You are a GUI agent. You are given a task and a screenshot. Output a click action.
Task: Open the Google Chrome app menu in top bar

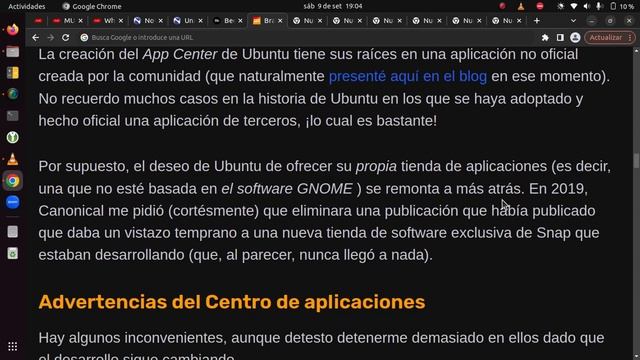92,6
